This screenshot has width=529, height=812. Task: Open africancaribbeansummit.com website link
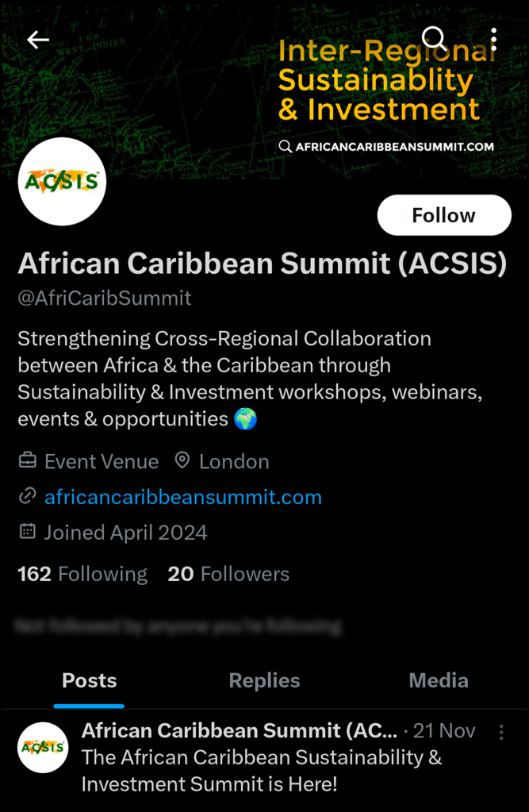point(183,498)
